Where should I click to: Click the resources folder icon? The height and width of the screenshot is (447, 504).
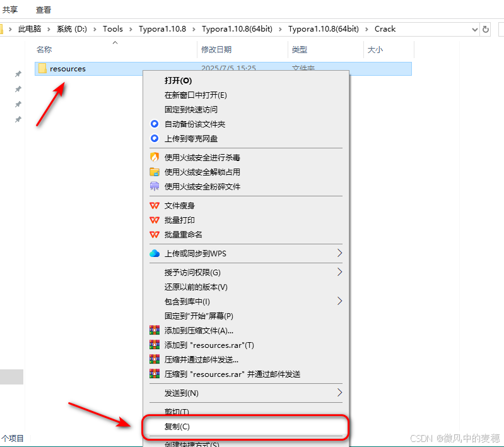coord(42,68)
